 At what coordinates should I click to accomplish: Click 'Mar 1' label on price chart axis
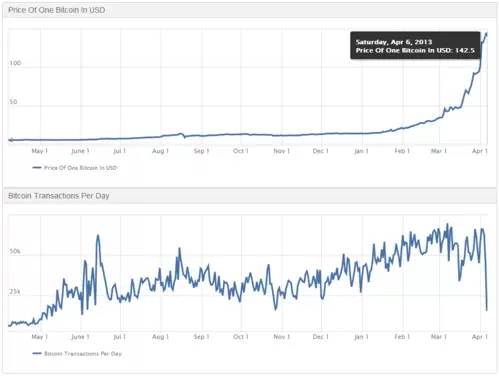coord(439,151)
